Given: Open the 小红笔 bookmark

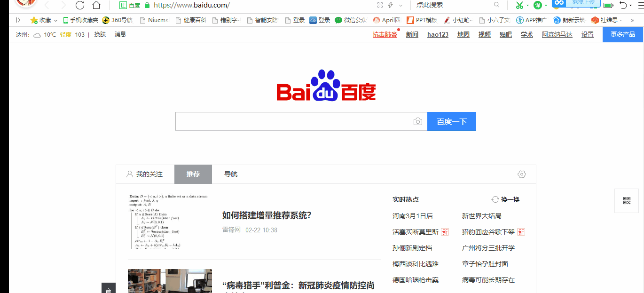Looking at the screenshot, I should [459, 20].
